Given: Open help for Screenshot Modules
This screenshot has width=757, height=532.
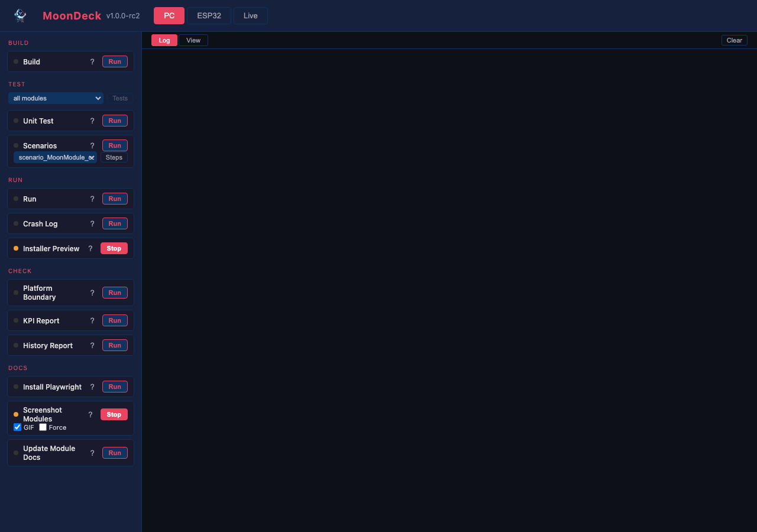Looking at the screenshot, I should pos(90,414).
